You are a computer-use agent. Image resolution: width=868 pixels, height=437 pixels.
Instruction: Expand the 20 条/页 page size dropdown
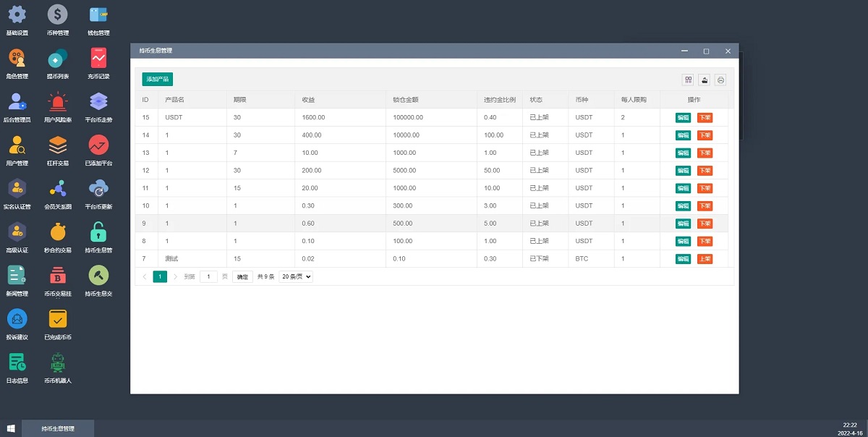[x=296, y=276]
